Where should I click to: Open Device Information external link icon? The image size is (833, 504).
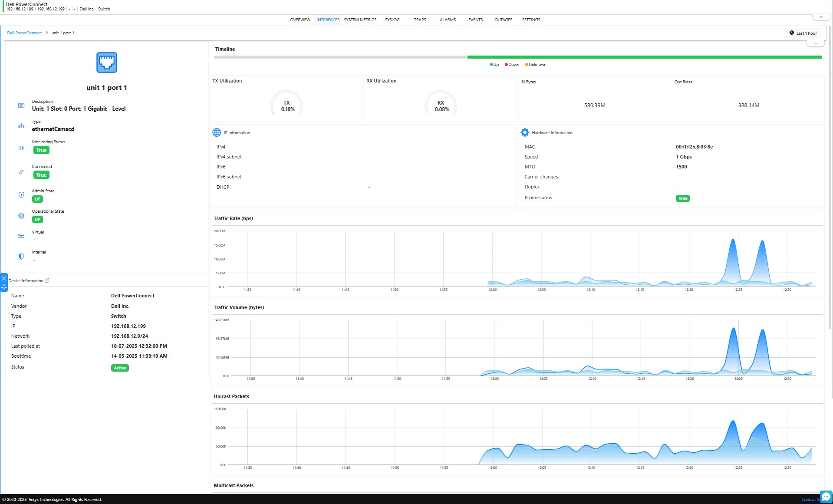click(x=47, y=280)
